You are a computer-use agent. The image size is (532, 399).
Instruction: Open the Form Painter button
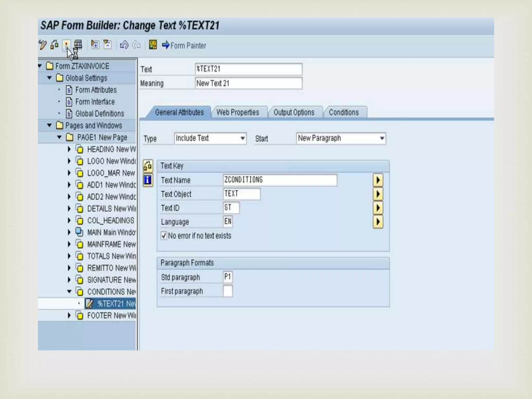184,45
